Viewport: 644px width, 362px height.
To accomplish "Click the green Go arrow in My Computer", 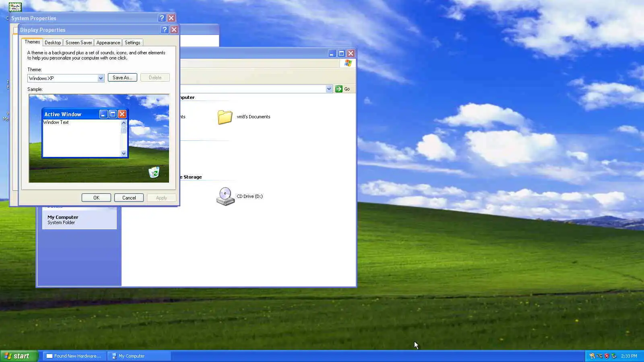I will coord(339,89).
